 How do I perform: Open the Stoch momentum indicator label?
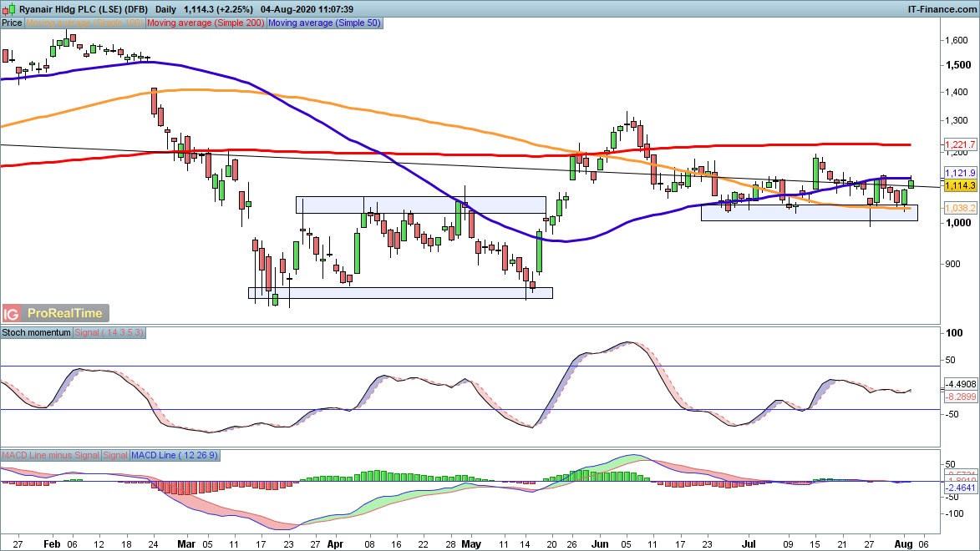pos(37,332)
